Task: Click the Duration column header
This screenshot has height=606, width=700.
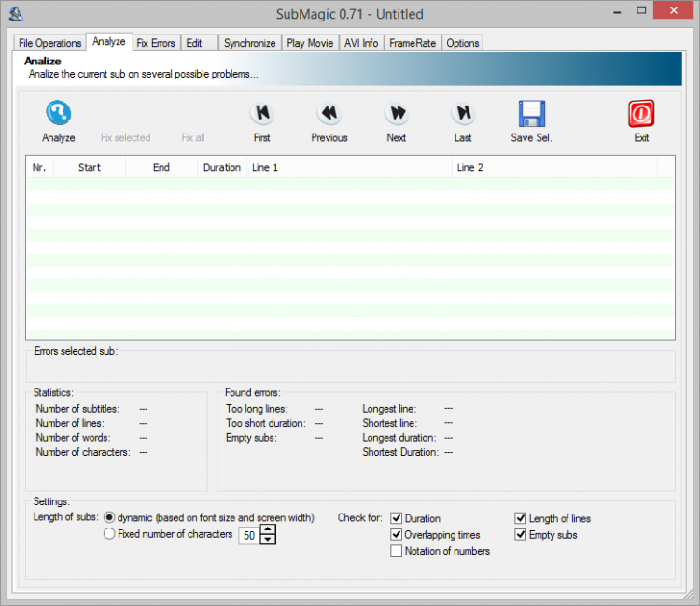Action: coord(222,167)
